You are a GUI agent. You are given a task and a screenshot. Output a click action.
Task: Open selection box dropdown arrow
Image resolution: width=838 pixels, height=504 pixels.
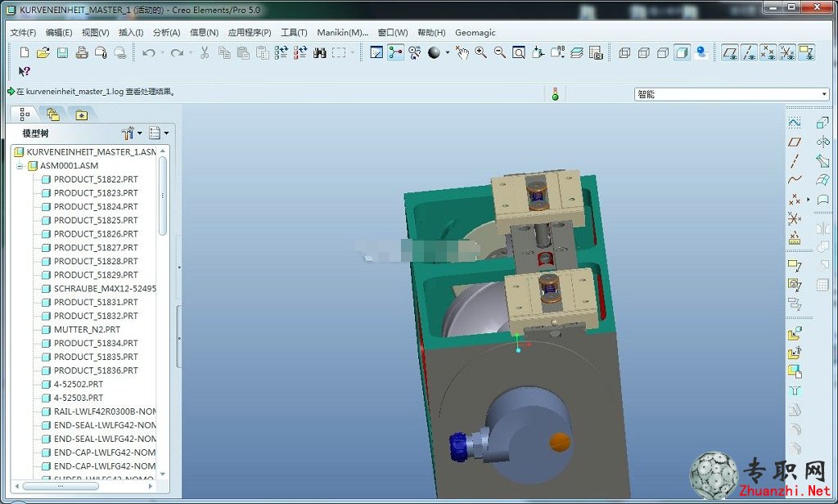pos(352,52)
